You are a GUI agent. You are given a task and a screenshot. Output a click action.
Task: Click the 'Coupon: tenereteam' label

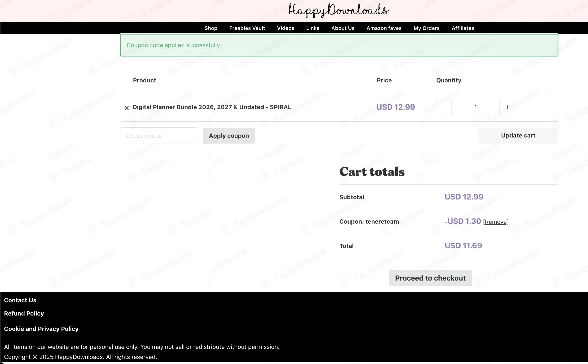369,221
